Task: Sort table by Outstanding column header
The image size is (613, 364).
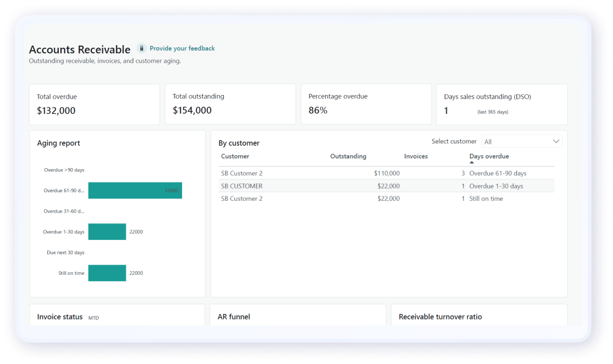Action: (348, 156)
